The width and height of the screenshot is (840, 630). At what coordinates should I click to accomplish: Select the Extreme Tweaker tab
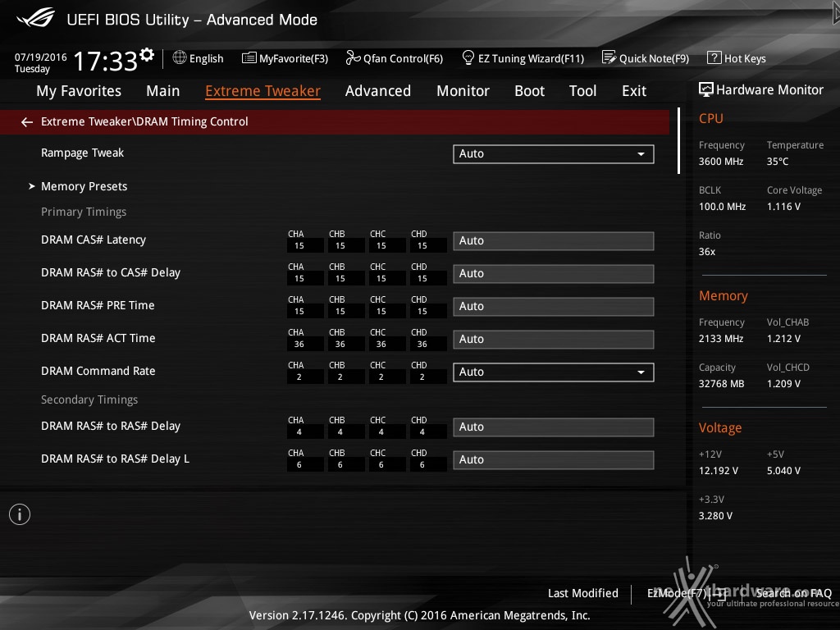(x=263, y=91)
